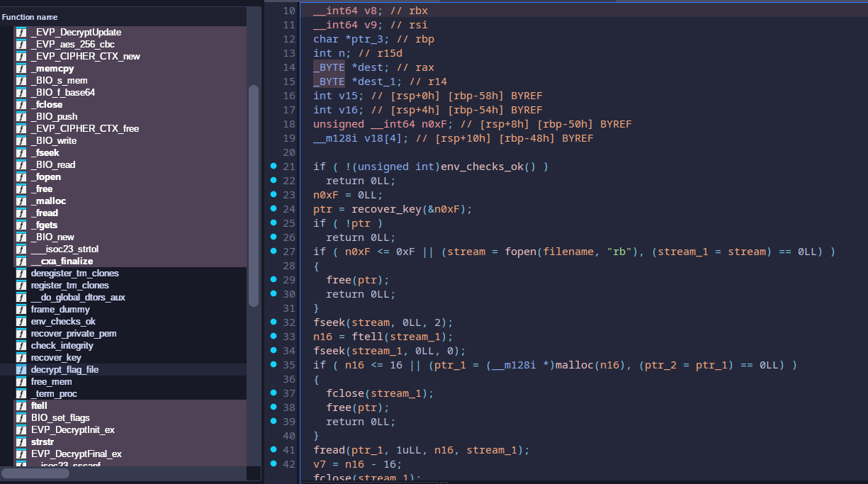Toggle the breakpoint dot on line 27
Screen dimensions: 868x484
(x=274, y=252)
